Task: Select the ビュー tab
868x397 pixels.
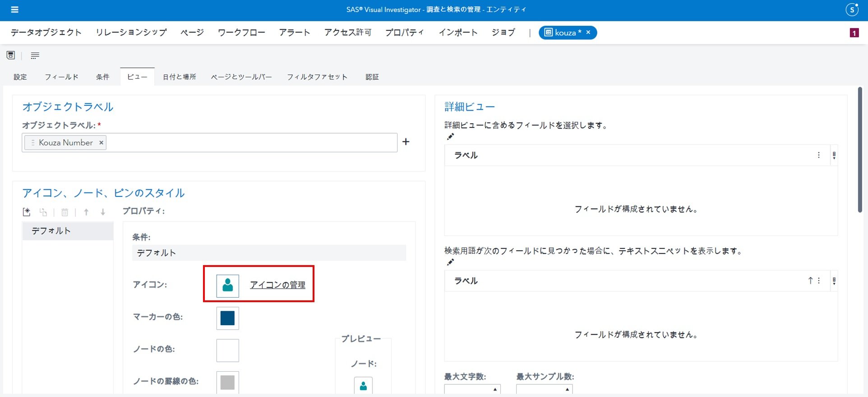Action: tap(138, 77)
